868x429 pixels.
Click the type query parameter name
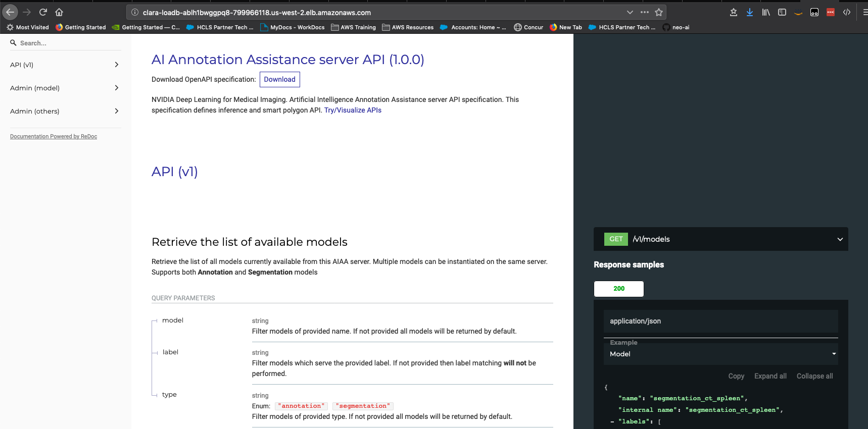point(169,395)
